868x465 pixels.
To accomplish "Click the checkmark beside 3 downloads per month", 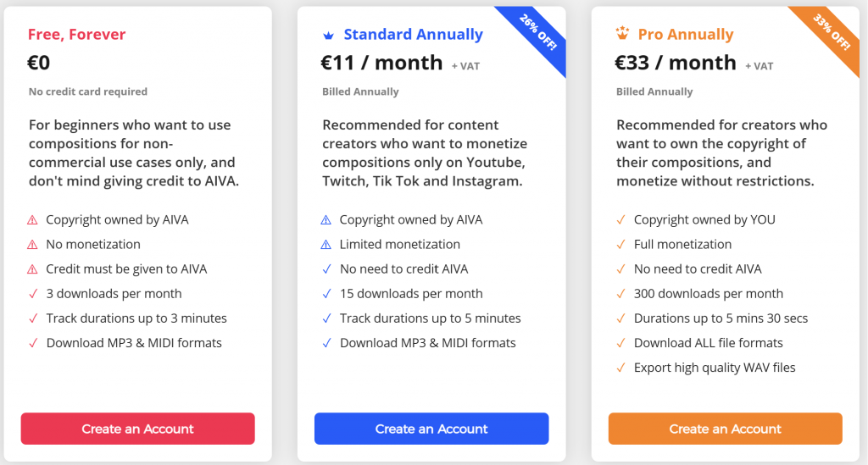I will point(33,294).
